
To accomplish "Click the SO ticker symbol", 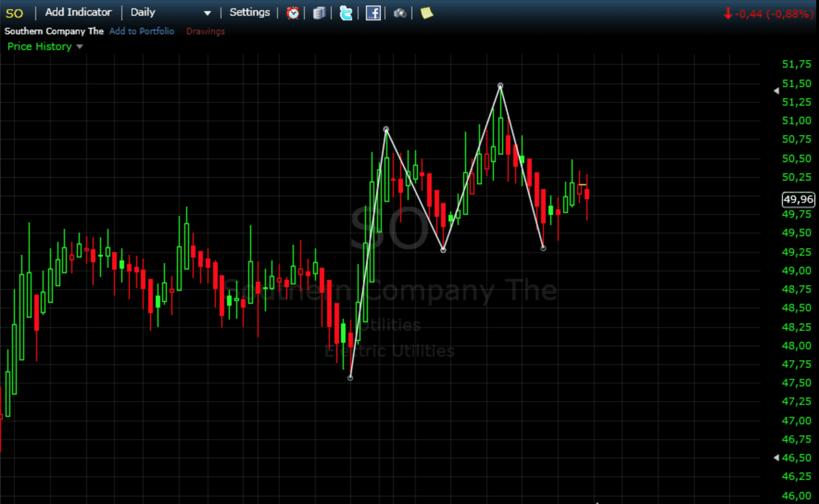I will pos(14,13).
